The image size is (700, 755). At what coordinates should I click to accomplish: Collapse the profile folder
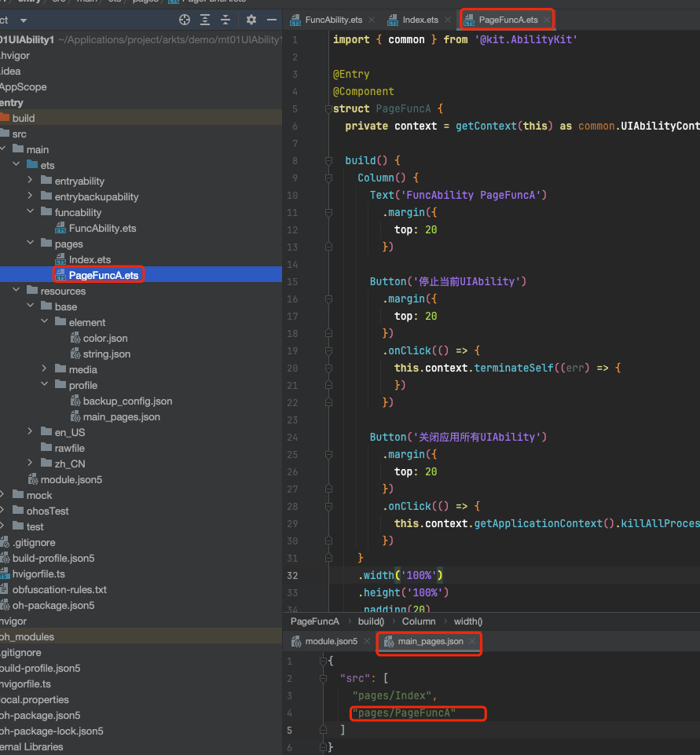pyautogui.click(x=44, y=385)
